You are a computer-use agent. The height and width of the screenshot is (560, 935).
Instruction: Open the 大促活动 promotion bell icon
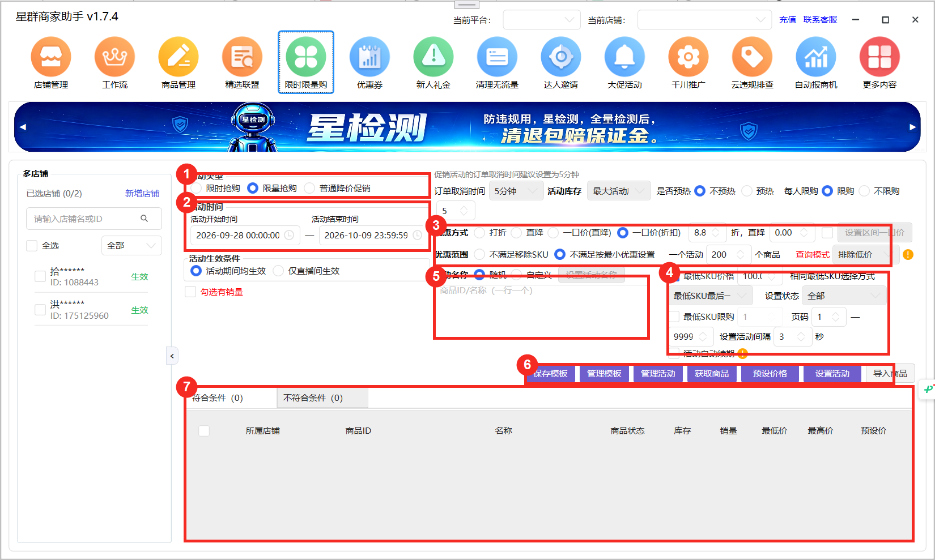click(625, 57)
